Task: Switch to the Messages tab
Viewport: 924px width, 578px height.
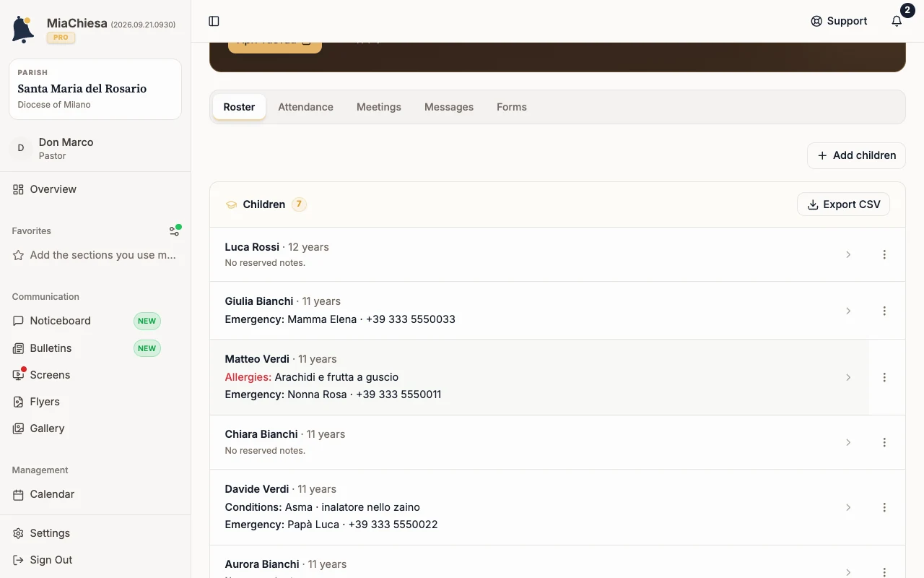Action: 449,107
